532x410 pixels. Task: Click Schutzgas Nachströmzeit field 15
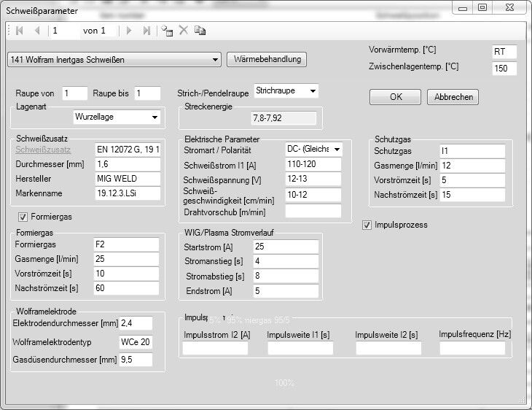click(x=472, y=195)
